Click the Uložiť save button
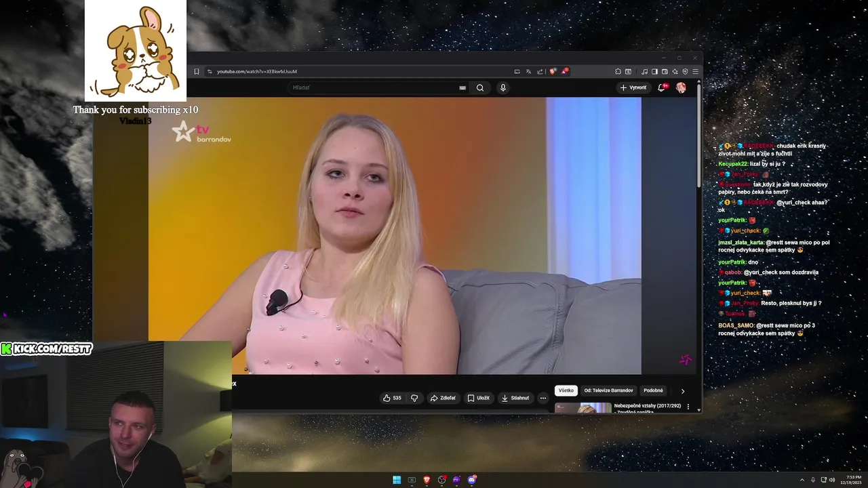The height and width of the screenshot is (488, 868). pyautogui.click(x=479, y=398)
